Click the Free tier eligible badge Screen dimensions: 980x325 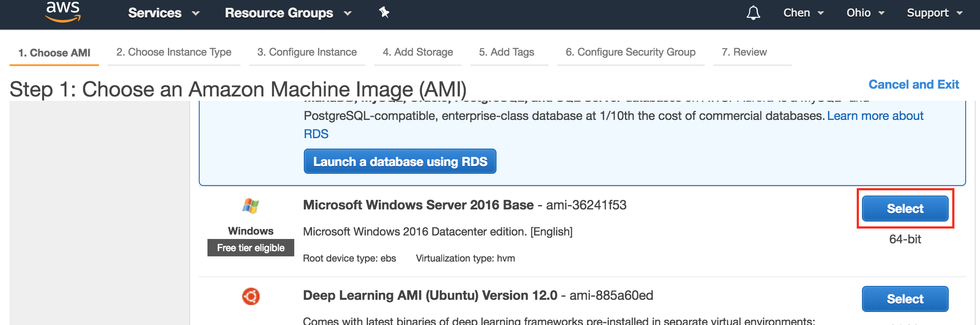coord(250,248)
